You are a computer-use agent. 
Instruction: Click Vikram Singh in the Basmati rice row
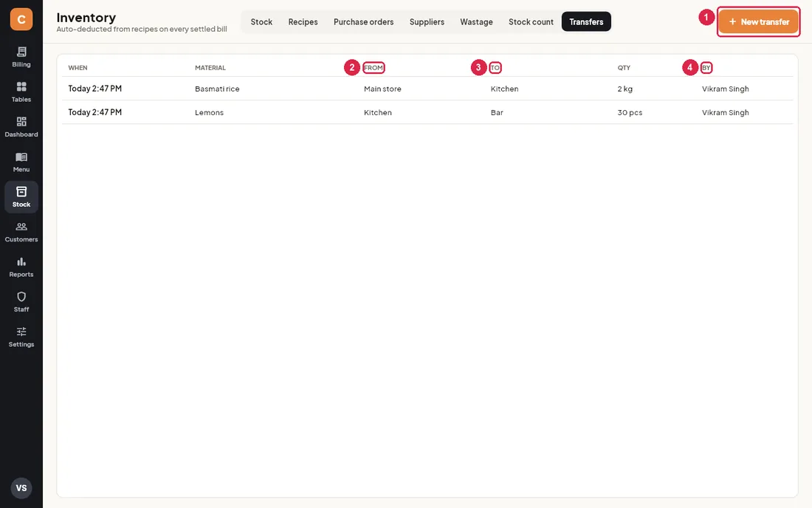point(726,89)
